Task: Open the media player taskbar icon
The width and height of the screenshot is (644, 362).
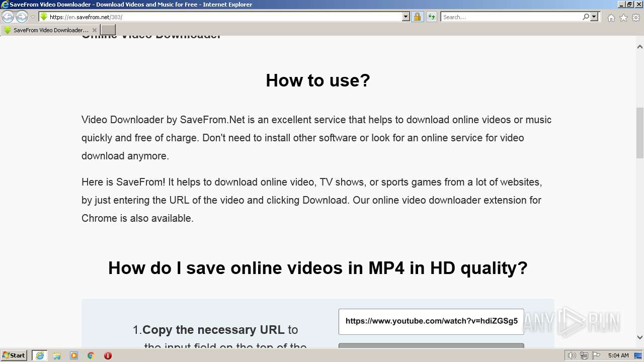Action: coord(74,355)
